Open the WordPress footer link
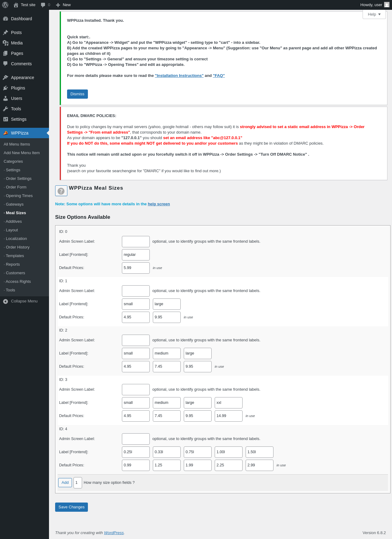This screenshot has width=392, height=539. [114, 533]
